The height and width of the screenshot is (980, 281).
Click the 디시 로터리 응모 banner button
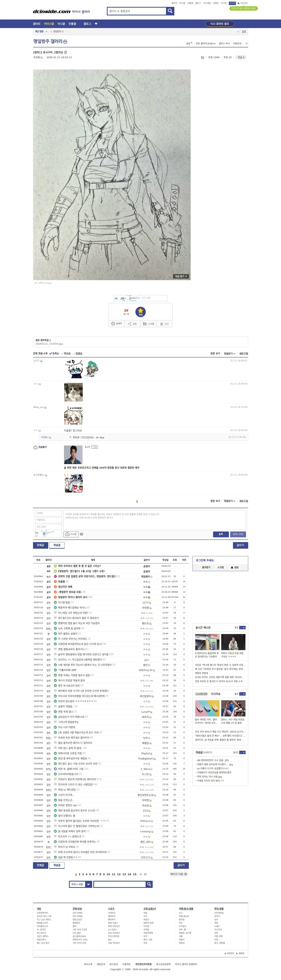click(x=220, y=24)
